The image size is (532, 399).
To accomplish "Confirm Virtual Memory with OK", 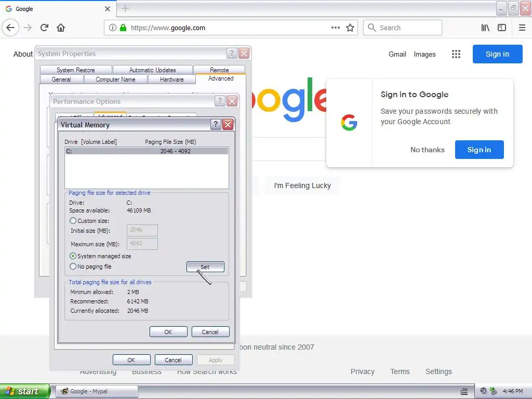I will (168, 332).
